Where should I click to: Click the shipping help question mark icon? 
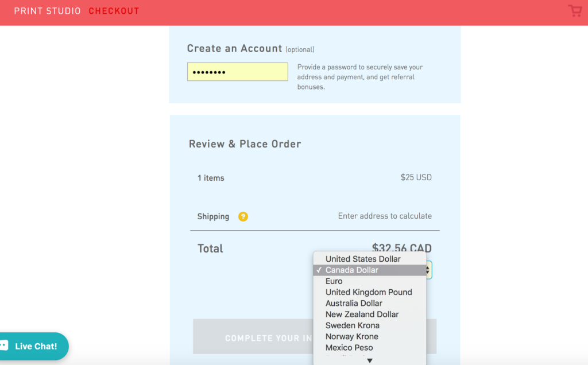tap(243, 216)
